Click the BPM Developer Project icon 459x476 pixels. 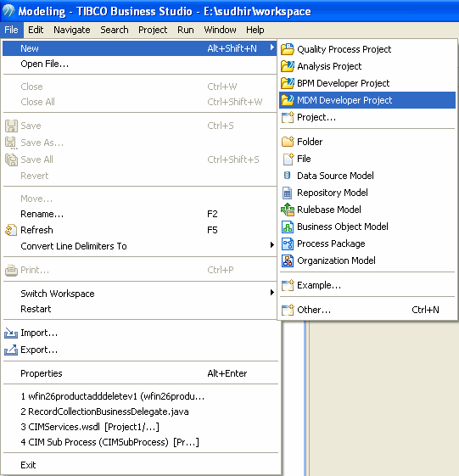[287, 83]
